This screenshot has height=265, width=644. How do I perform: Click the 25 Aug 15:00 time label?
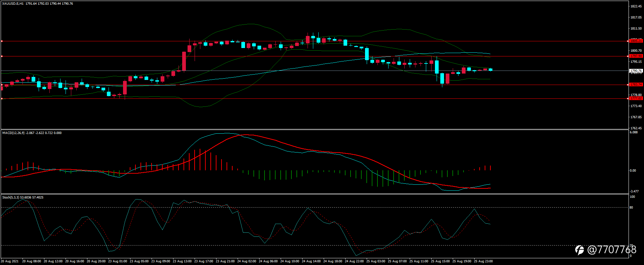pos(440,261)
